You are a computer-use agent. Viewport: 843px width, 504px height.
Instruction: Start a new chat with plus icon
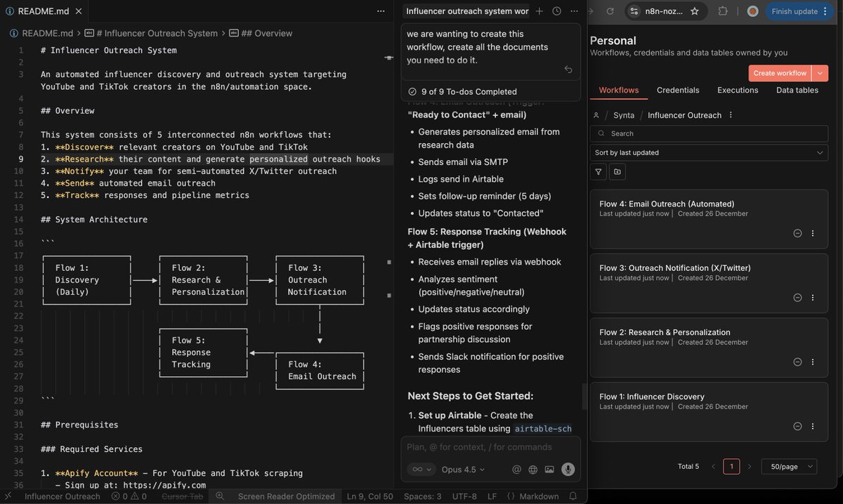pyautogui.click(x=540, y=11)
